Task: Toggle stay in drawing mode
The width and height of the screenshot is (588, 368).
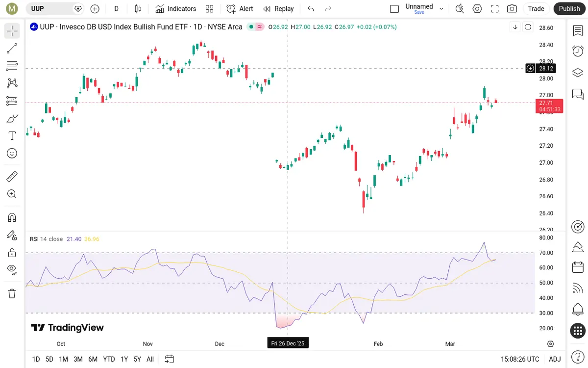Action: click(x=12, y=235)
